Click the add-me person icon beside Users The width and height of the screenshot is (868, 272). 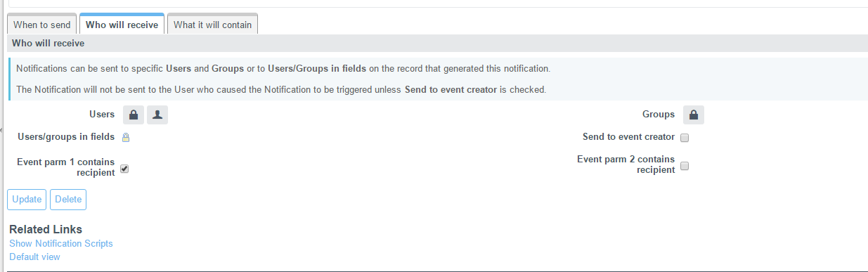pyautogui.click(x=157, y=115)
